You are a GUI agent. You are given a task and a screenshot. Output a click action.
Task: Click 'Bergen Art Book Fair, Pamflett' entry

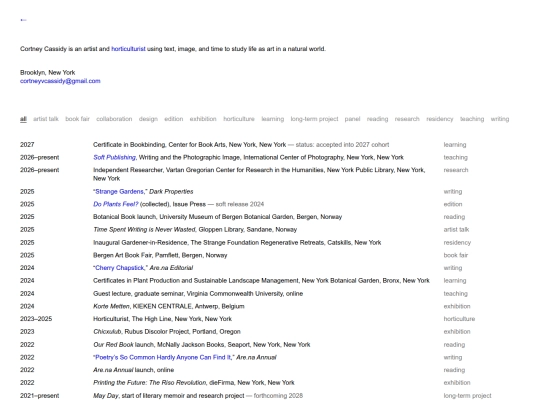160,255
